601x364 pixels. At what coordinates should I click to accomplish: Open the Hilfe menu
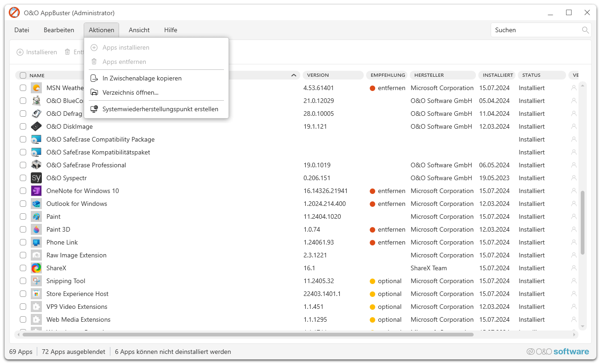point(171,30)
